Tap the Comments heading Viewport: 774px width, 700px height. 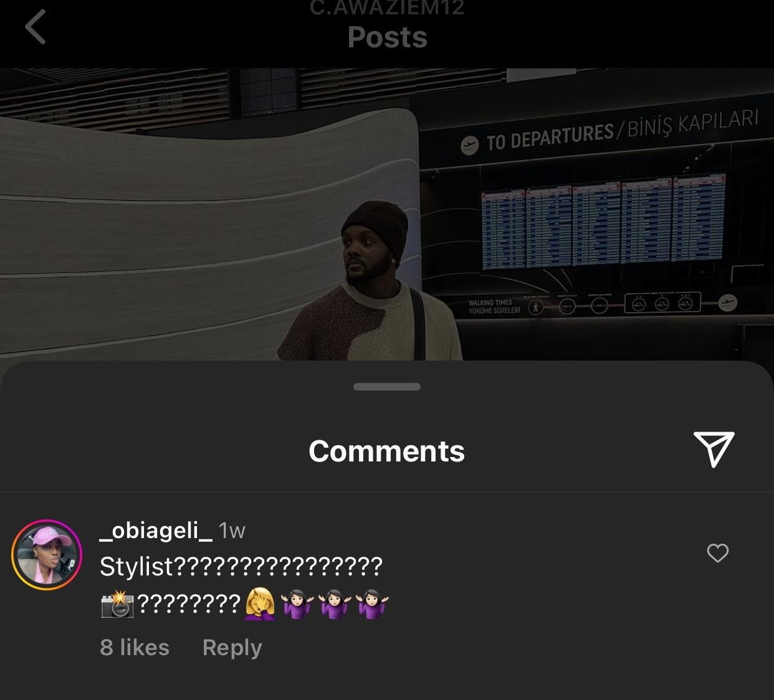(x=387, y=451)
